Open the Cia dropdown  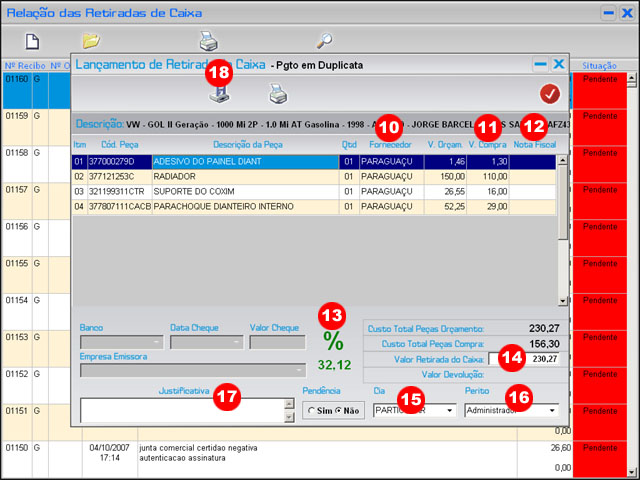coord(449,410)
